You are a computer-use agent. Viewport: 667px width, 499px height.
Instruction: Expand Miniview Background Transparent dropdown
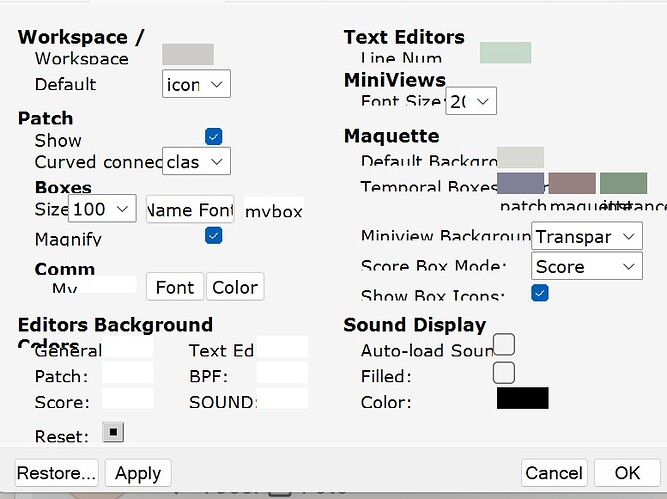pos(586,237)
